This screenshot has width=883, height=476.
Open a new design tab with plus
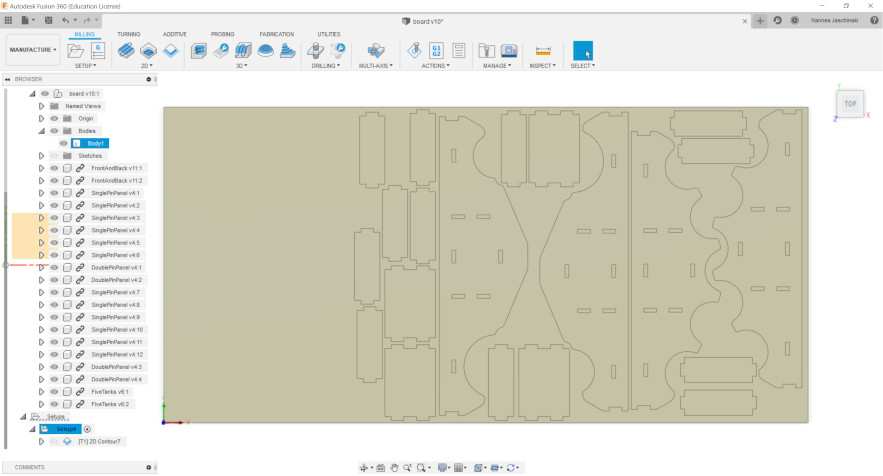coord(760,21)
